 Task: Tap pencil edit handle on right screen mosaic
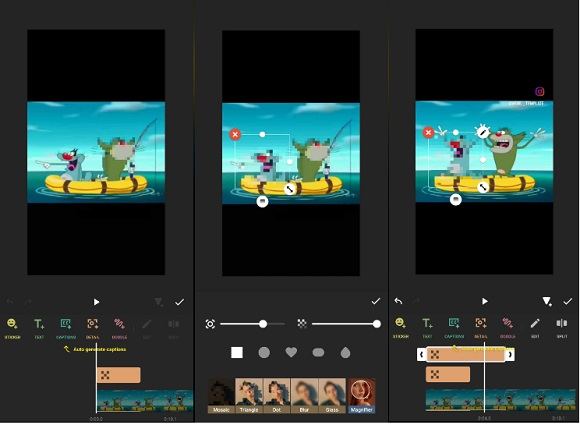482,132
